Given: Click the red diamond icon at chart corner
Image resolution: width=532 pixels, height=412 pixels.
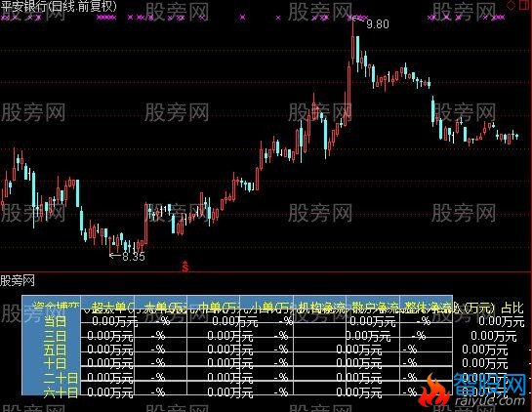Looking at the screenshot, I should click(511, 6).
